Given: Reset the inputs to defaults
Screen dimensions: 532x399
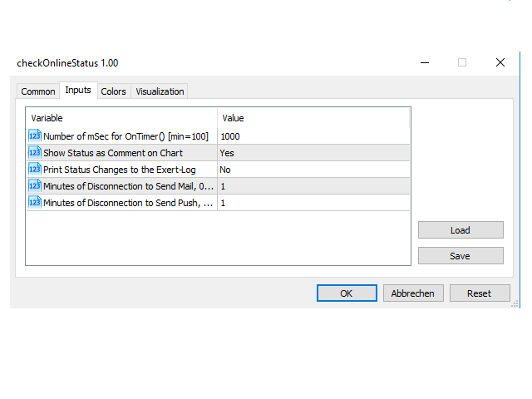Looking at the screenshot, I should point(479,293).
